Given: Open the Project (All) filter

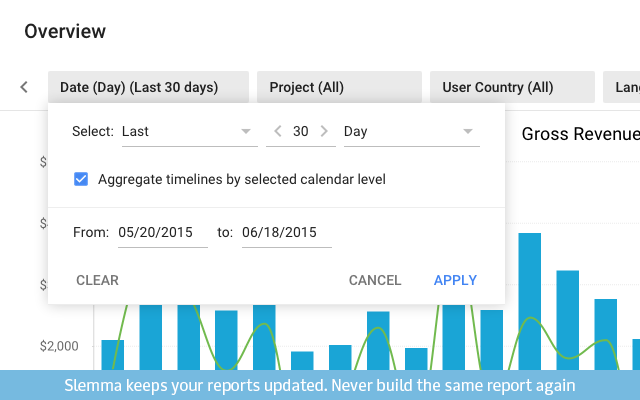Looking at the screenshot, I should 339,87.
